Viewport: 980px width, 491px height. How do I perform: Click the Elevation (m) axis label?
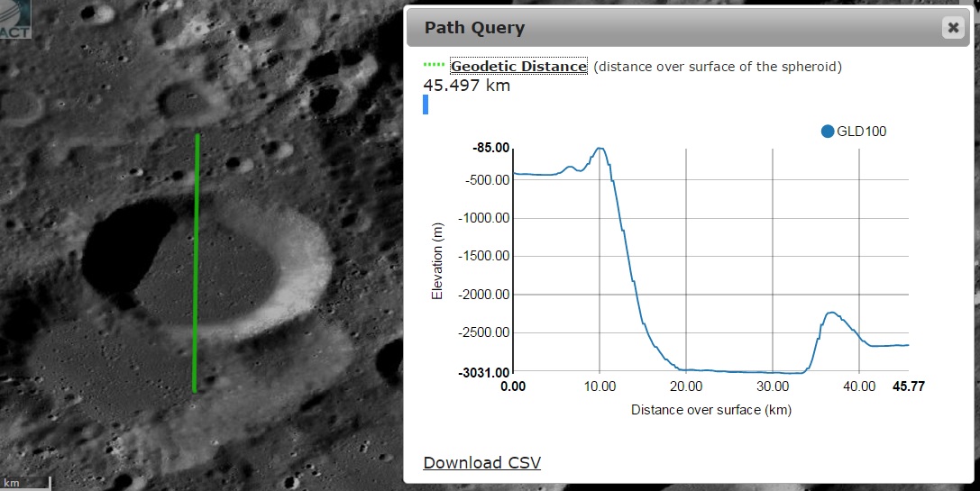pos(437,261)
